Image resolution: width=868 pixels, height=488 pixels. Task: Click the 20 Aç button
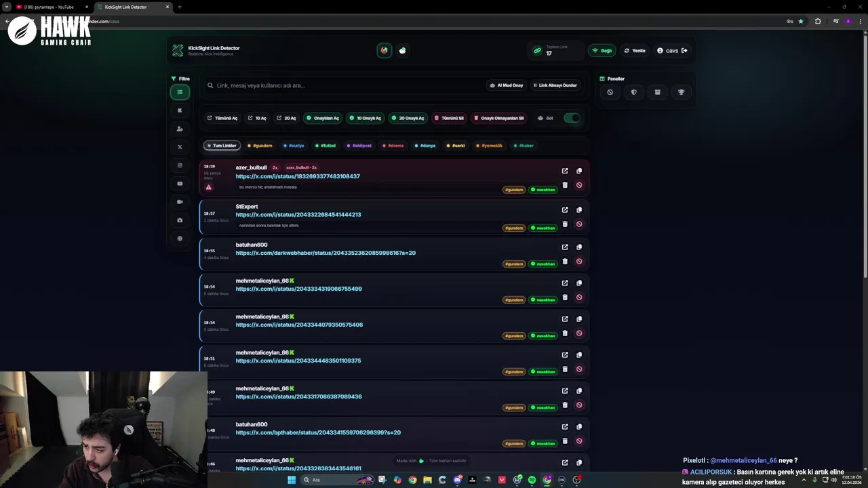click(286, 118)
